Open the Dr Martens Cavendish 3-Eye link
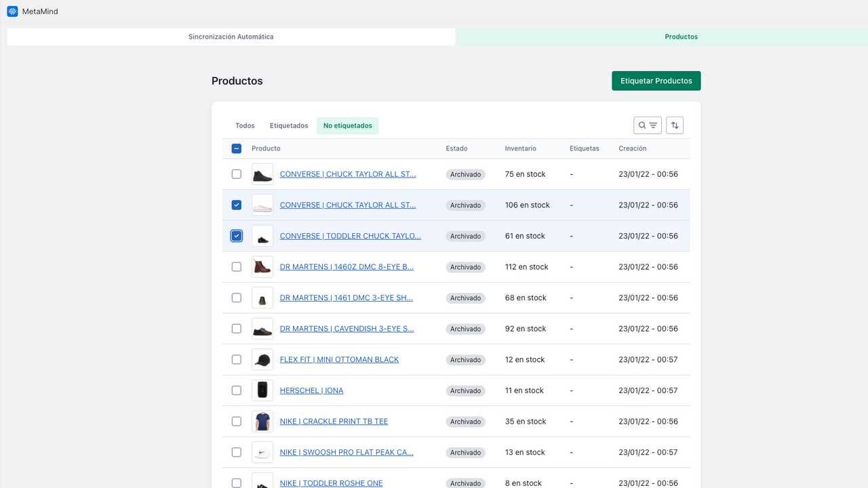 coord(347,329)
